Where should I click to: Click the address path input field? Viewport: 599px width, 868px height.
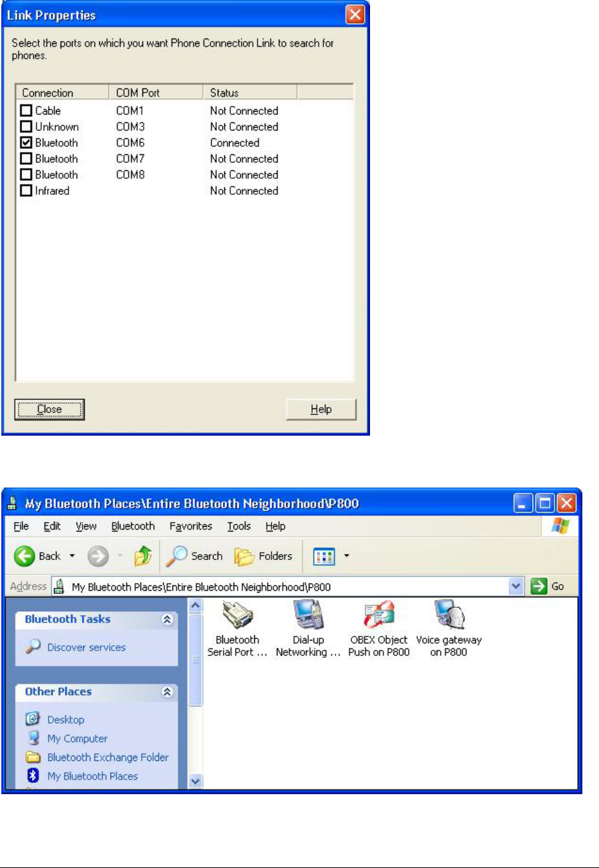tap(288, 587)
